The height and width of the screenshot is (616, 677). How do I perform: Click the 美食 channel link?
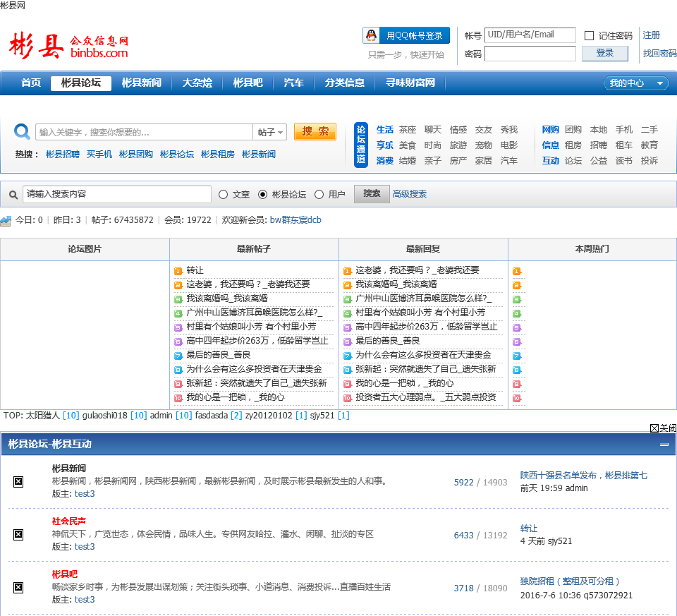[x=407, y=145]
